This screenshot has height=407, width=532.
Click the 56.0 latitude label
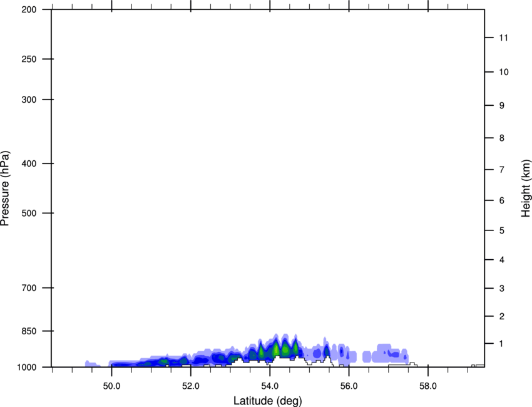click(x=349, y=386)
